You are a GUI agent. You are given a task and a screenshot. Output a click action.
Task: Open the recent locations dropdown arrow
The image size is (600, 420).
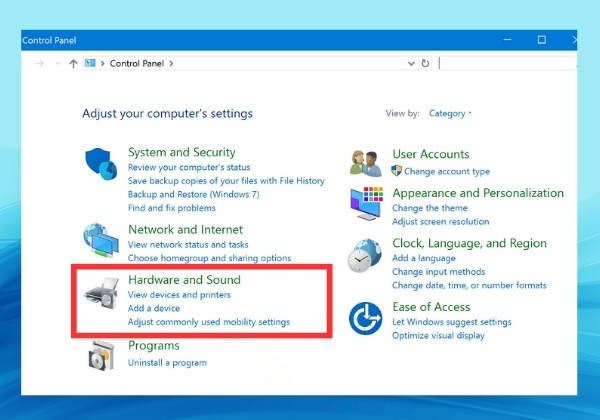(x=58, y=63)
